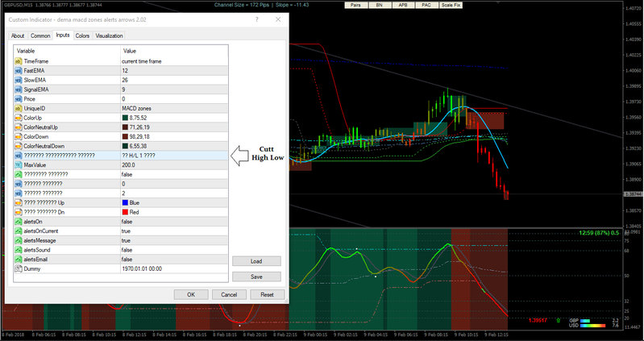Open the Visualization tab
Viewport: 644px width, 341px height.
point(109,35)
